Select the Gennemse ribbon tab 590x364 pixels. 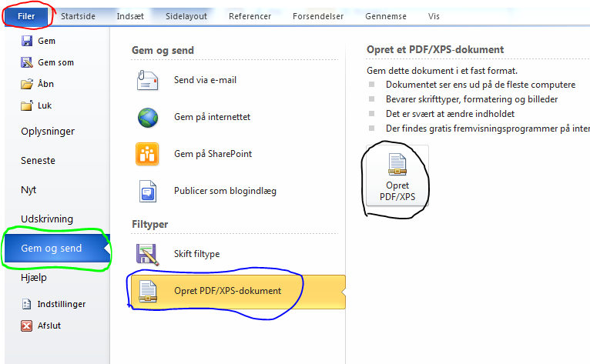pos(386,17)
